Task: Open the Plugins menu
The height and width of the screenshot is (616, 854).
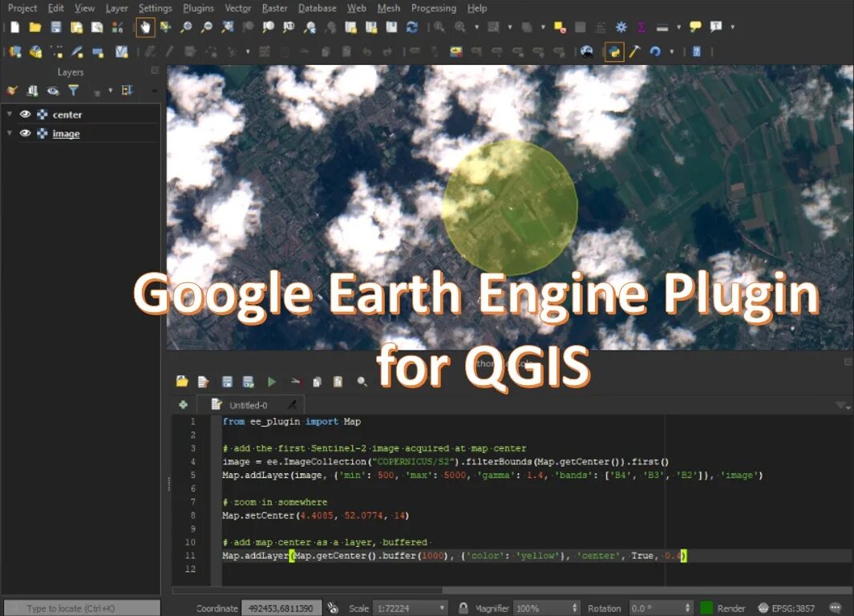Action: tap(198, 8)
